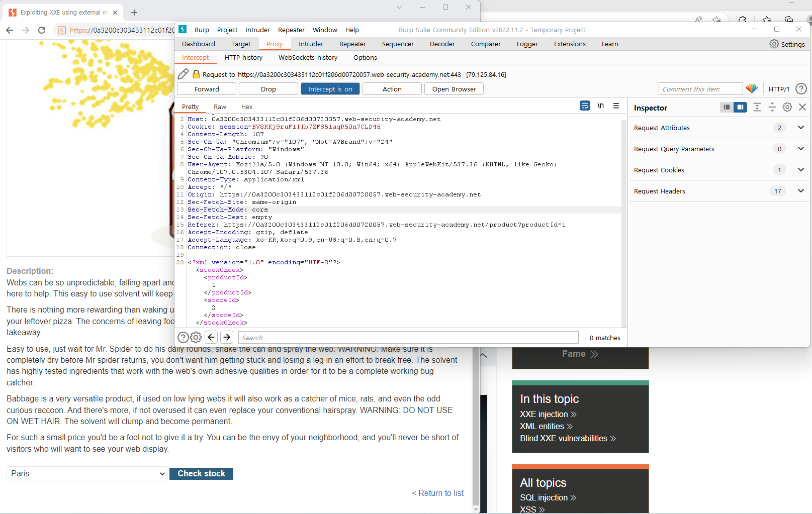Open search settings gear icon
This screenshot has height=514, width=812.
point(196,338)
